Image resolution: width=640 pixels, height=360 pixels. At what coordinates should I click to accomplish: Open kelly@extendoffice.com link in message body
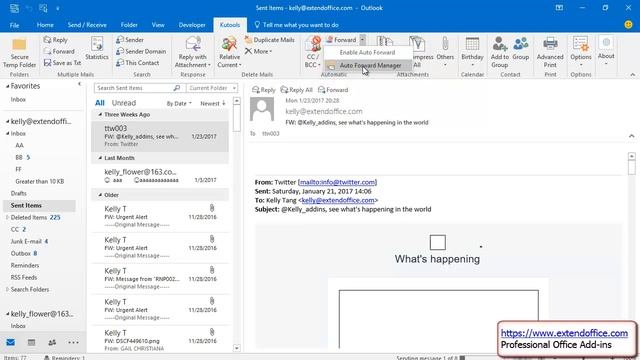click(338, 200)
